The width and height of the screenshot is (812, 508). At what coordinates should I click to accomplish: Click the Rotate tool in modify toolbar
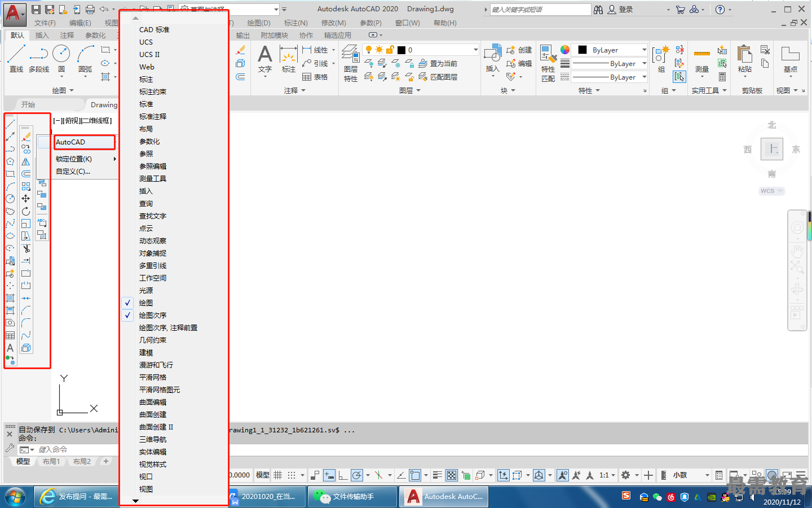(26, 211)
